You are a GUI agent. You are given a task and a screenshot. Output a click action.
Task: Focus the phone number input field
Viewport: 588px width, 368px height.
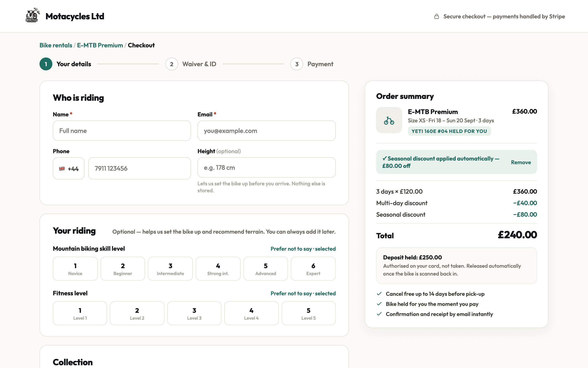[x=139, y=168]
